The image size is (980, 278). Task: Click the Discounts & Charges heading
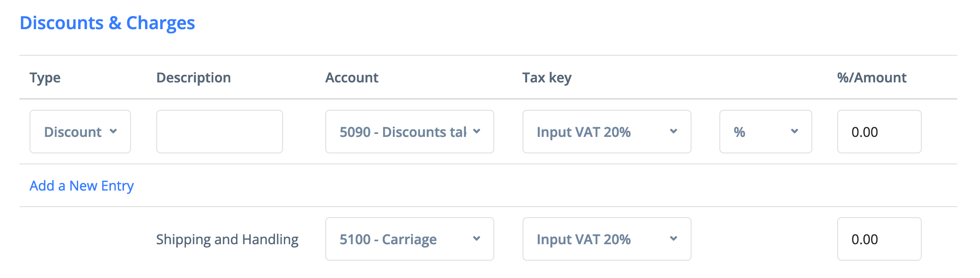click(107, 23)
